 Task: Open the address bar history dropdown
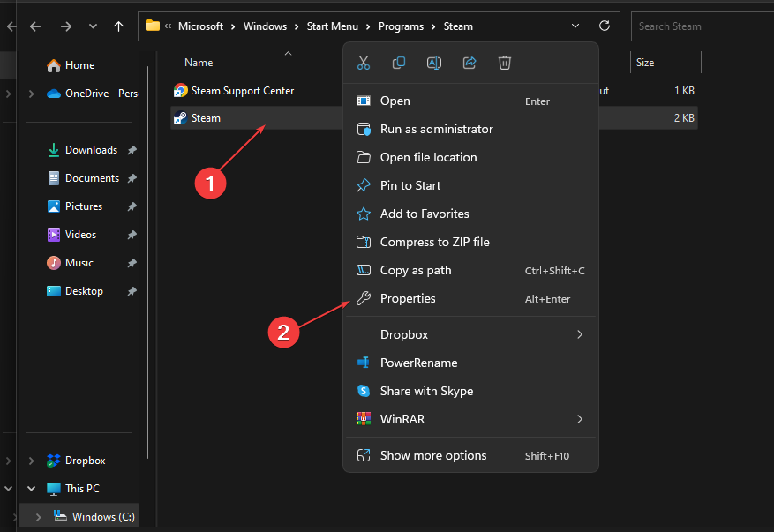(x=575, y=26)
